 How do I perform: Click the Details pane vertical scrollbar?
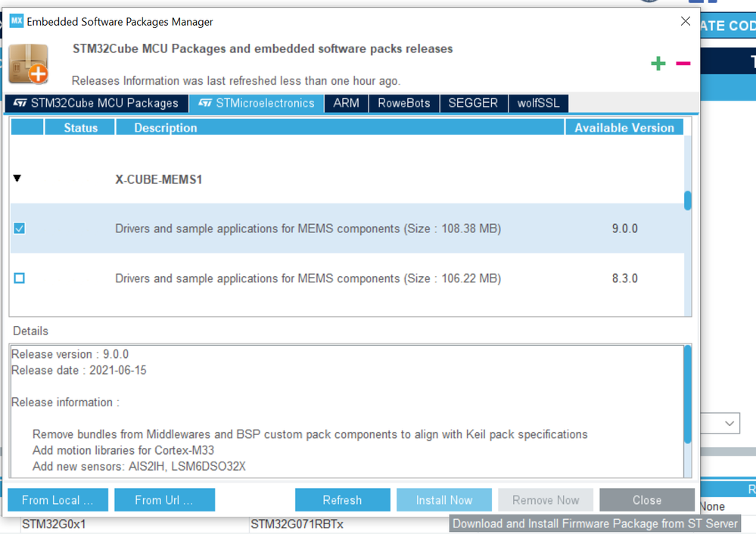(x=688, y=394)
